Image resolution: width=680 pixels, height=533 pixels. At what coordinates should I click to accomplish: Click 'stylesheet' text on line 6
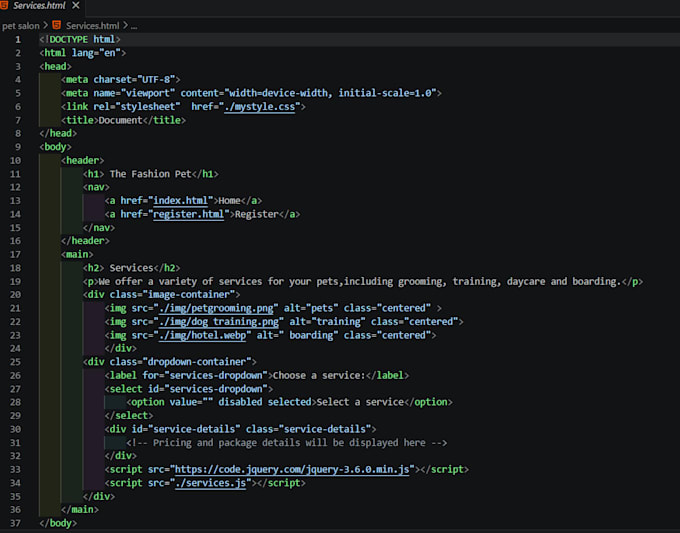pos(147,107)
